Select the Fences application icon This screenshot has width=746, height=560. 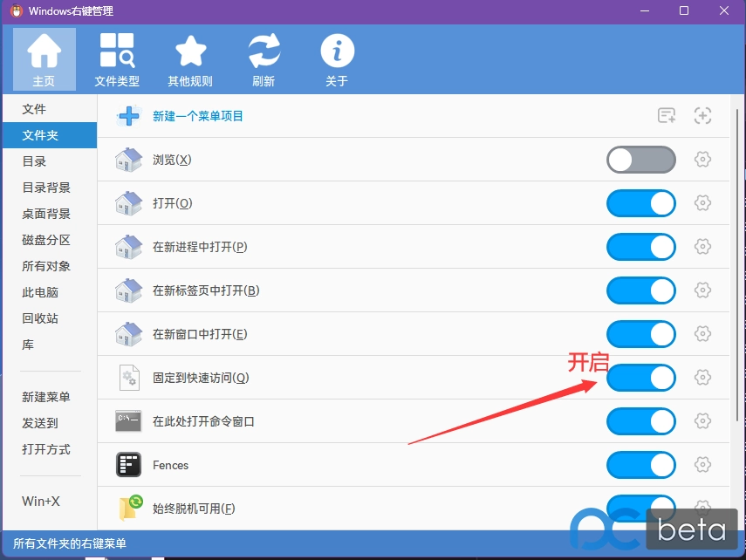point(127,465)
